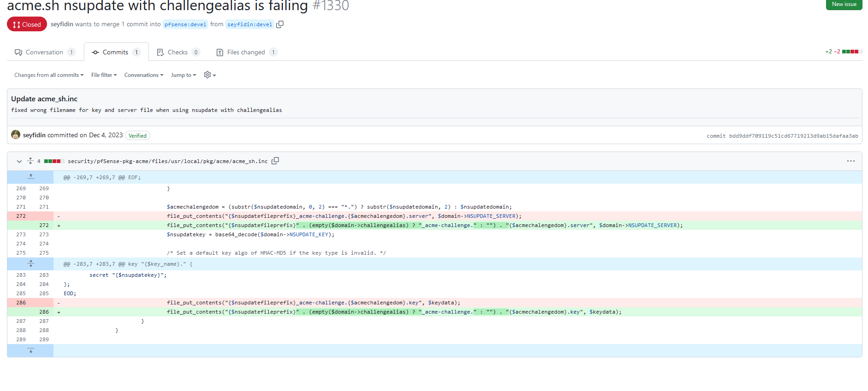Click the Verified signature badge
The height and width of the screenshot is (391, 868).
(137, 135)
